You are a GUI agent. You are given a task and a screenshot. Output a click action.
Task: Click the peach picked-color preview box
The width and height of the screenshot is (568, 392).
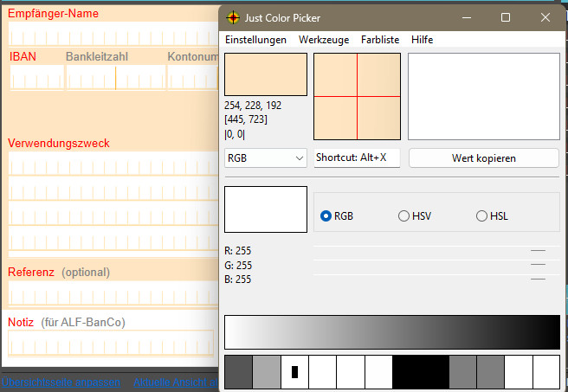pyautogui.click(x=266, y=74)
